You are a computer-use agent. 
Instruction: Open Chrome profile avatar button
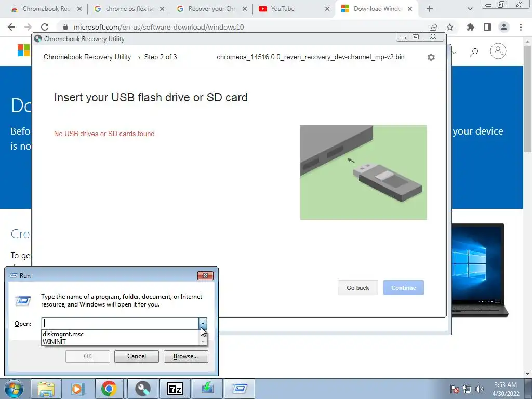coord(504,27)
